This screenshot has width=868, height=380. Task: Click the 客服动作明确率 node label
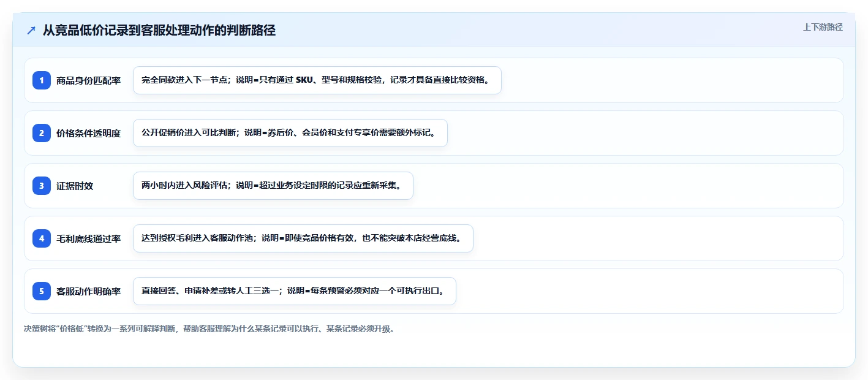[x=88, y=291]
